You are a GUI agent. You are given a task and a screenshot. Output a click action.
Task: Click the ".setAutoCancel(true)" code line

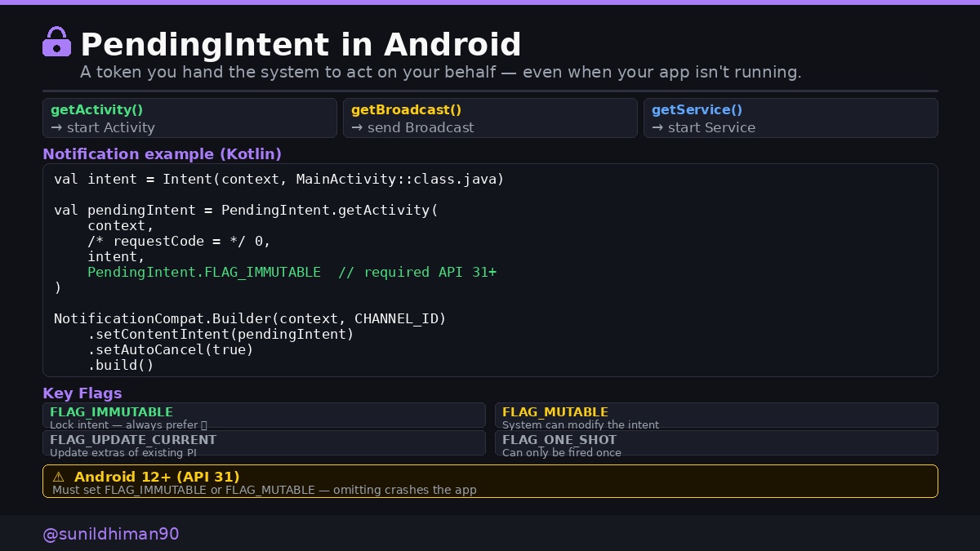click(x=171, y=349)
